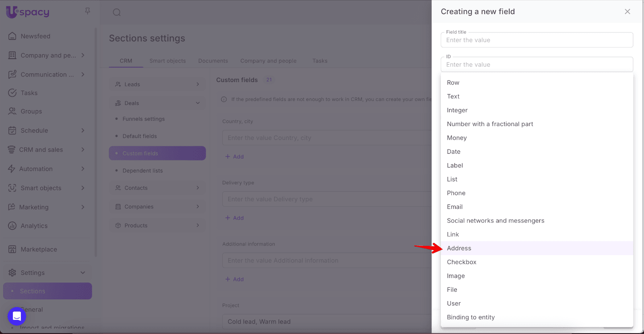644x334 pixels.
Task: Click the Marketplace store icon
Action: [x=12, y=249]
